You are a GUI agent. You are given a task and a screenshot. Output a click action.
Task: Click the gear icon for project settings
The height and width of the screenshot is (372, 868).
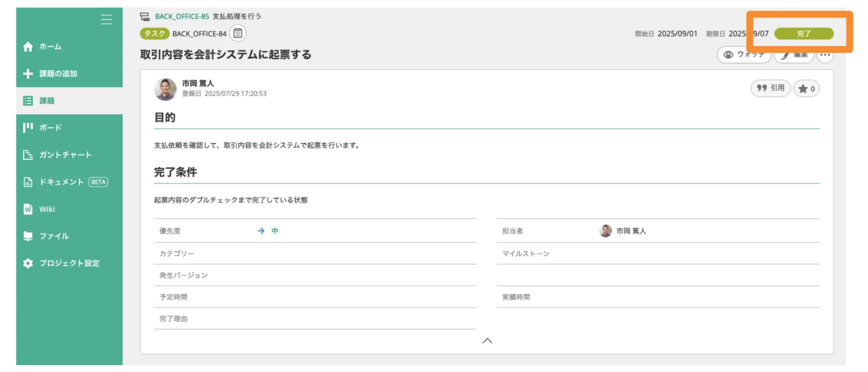(x=28, y=263)
